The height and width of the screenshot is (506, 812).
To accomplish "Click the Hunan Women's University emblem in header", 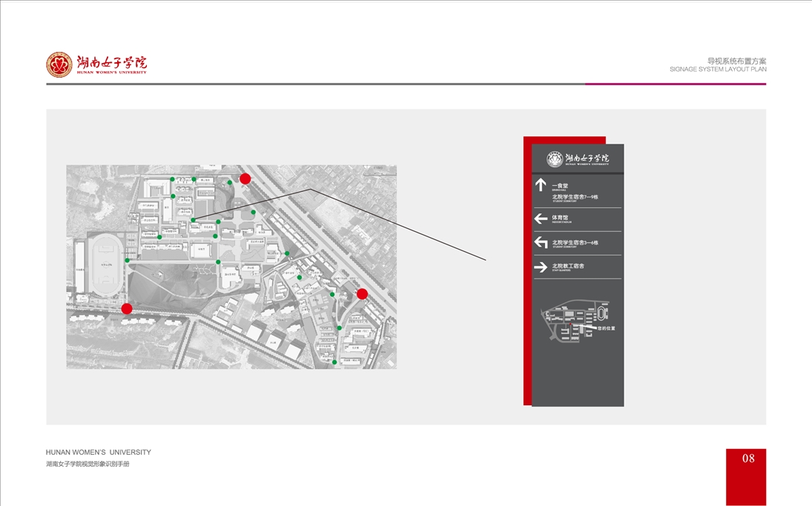I will [x=59, y=64].
